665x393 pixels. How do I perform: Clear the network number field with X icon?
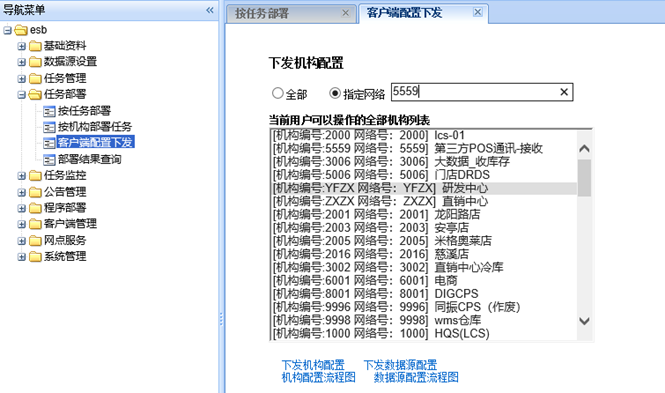pos(564,92)
